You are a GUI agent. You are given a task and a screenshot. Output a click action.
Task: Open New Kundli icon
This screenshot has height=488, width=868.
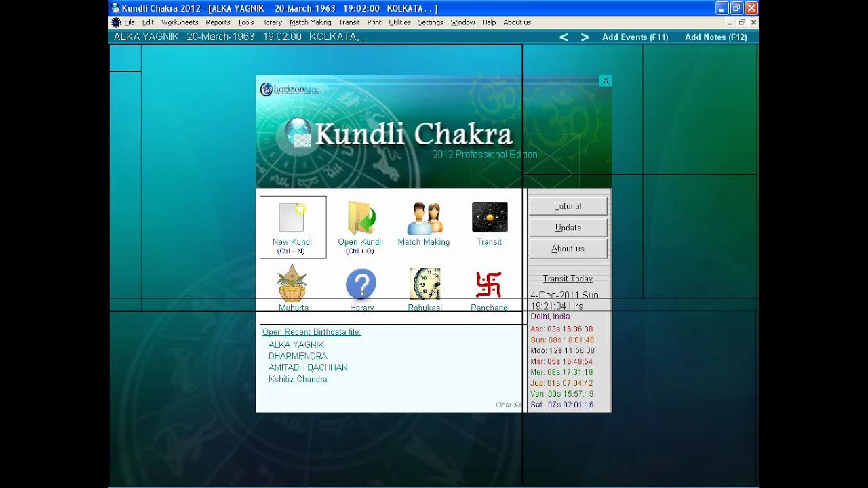[292, 218]
